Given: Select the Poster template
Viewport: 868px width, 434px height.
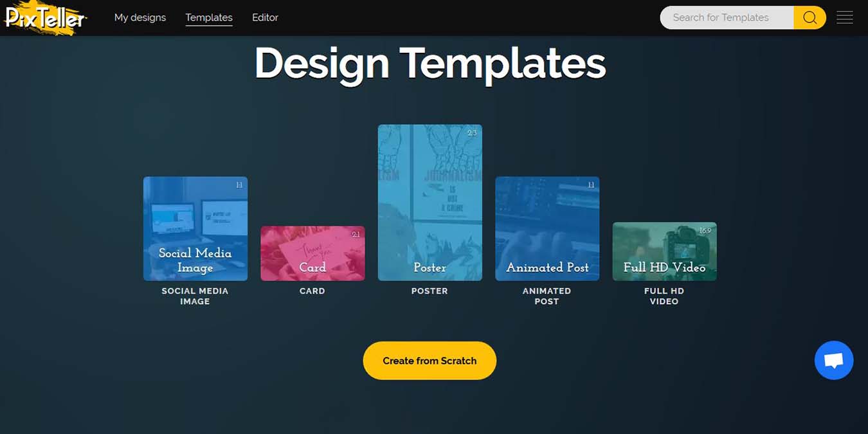Looking at the screenshot, I should pos(429,203).
